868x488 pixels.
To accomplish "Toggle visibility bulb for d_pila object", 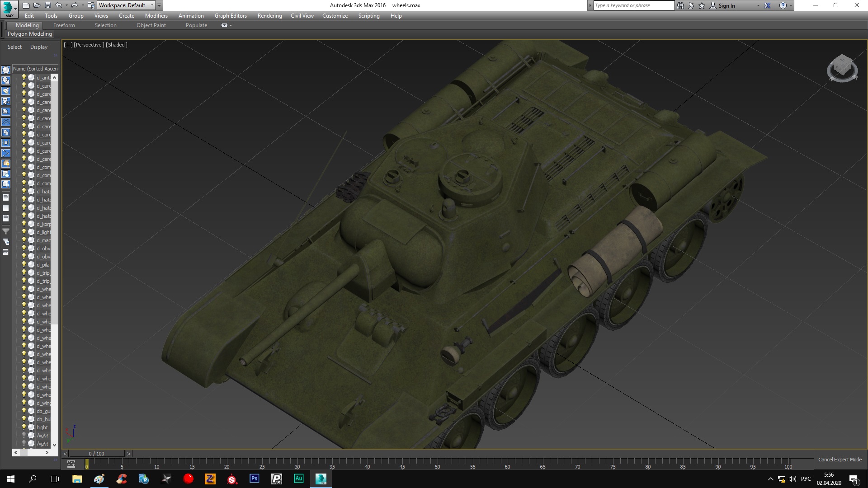I will (24, 264).
